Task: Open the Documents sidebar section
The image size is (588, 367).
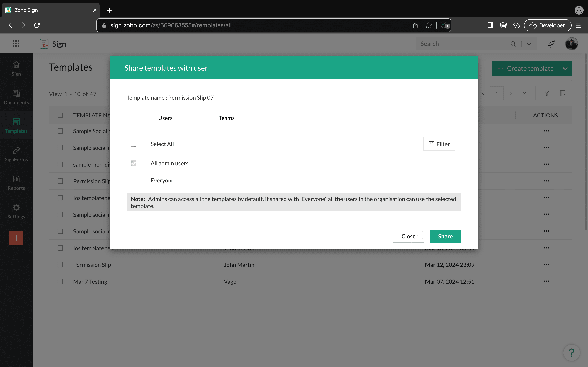Action: 16,97
